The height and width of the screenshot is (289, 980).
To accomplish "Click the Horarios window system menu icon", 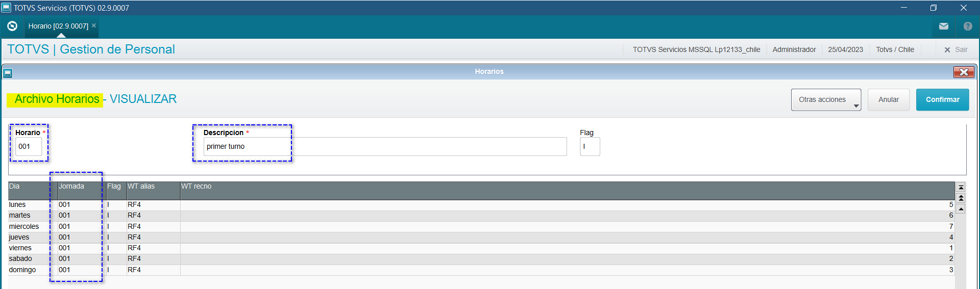I will point(8,73).
